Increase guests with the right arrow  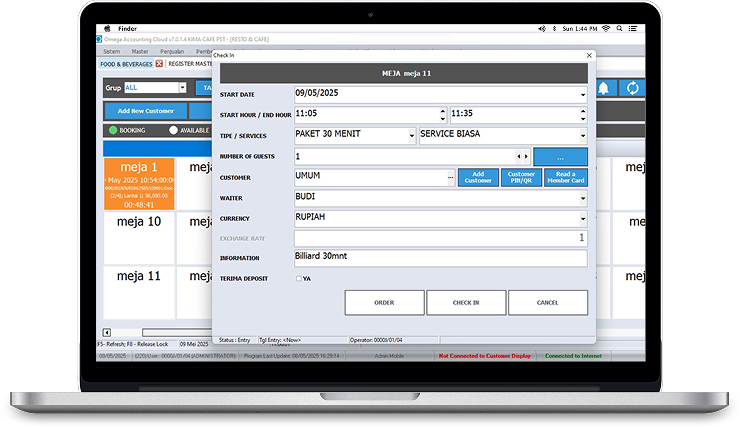tap(526, 156)
